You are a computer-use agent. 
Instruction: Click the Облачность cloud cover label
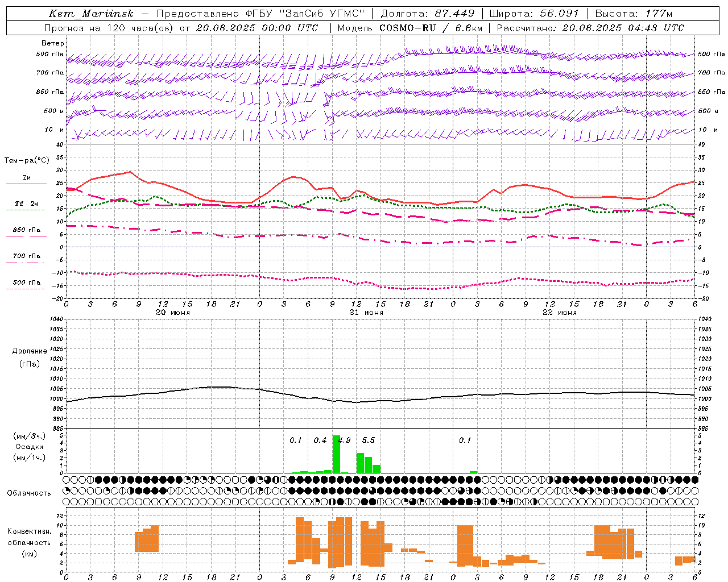tap(29, 493)
